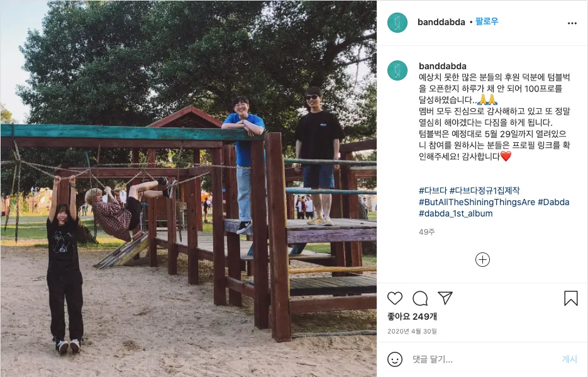Focus the 댓글 달기 comment field
The image size is (588, 377).
click(484, 359)
